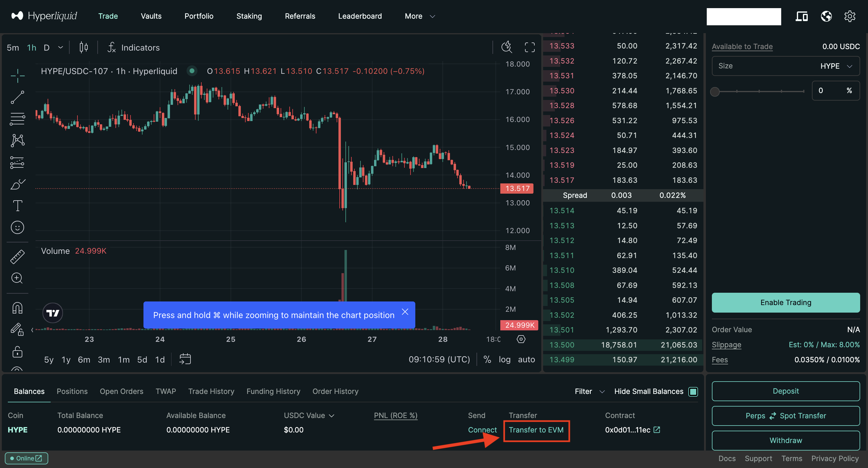
Task: Select the 5m timeframe
Action: tap(13, 48)
